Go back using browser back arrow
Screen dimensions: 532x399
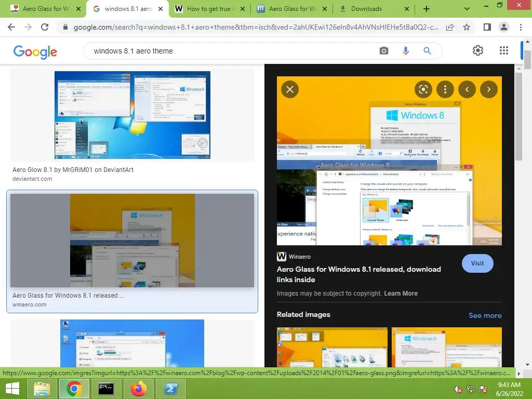tap(11, 27)
